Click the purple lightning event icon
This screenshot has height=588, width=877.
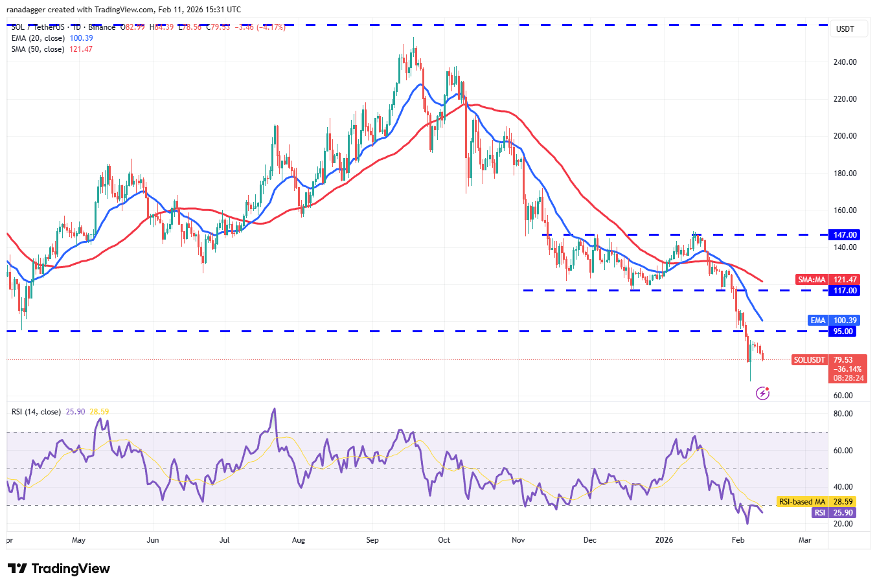point(763,393)
